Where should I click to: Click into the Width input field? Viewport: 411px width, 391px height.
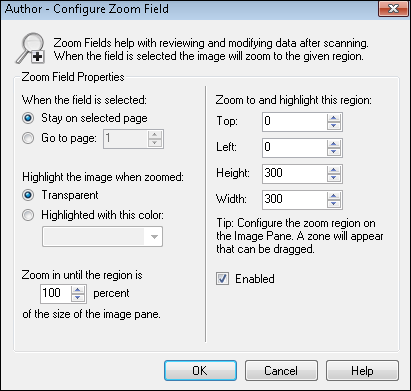coord(295,200)
